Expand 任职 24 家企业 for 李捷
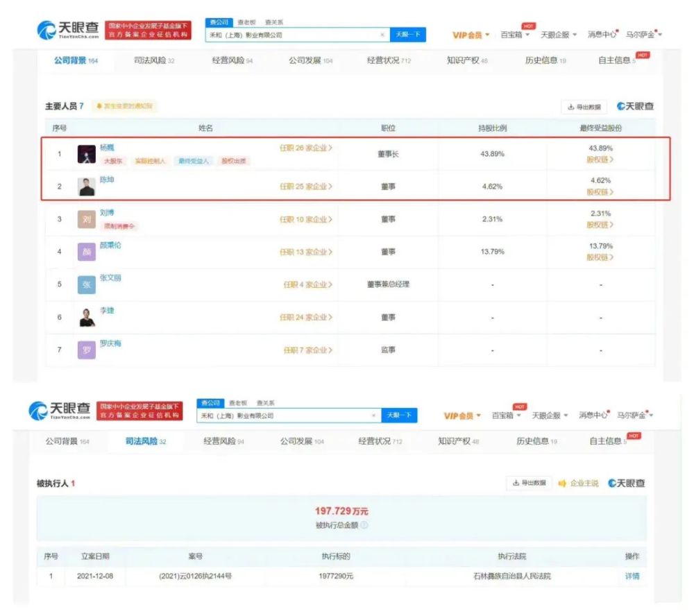The image size is (694, 616). [306, 317]
